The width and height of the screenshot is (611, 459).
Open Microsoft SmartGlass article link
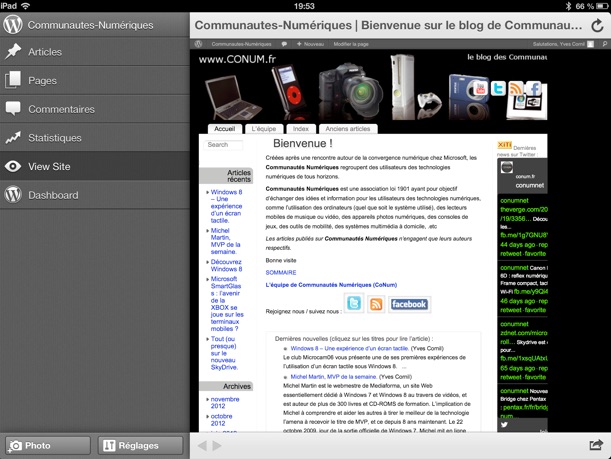tap(227, 304)
